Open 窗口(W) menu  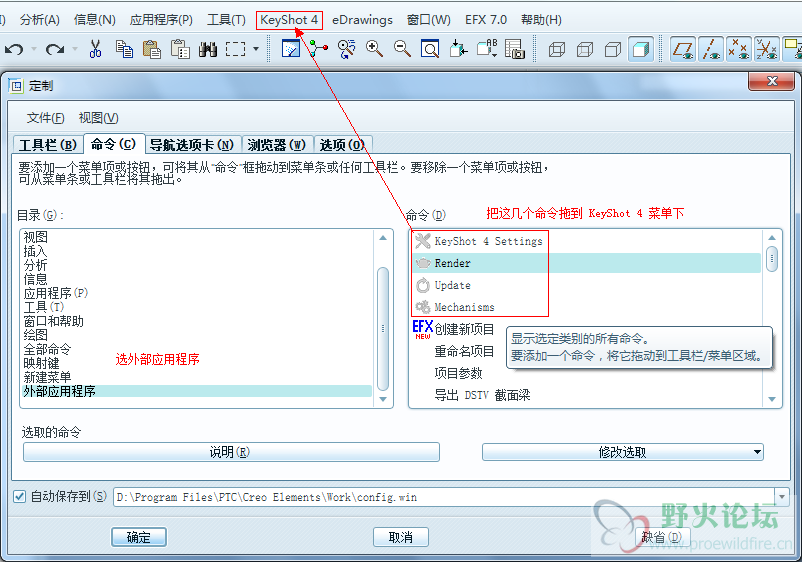click(429, 20)
